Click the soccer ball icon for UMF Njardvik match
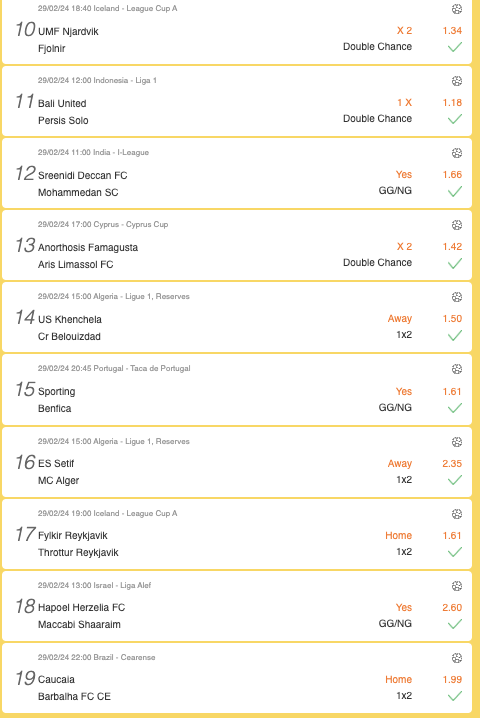 pos(457,9)
